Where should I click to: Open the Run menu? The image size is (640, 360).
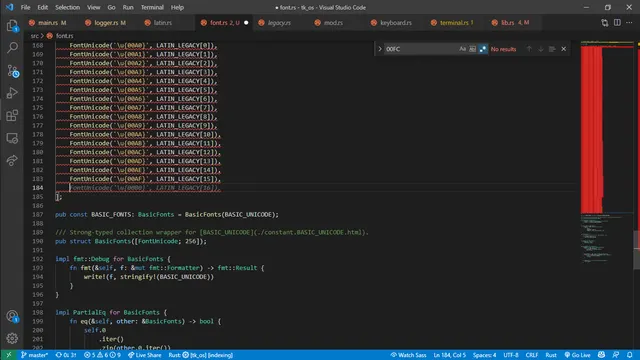point(128,7)
